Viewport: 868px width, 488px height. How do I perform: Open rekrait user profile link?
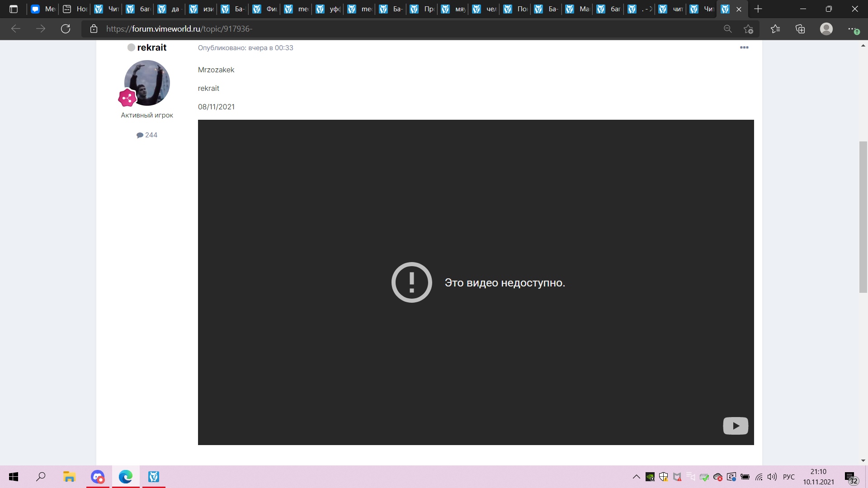[x=151, y=47]
